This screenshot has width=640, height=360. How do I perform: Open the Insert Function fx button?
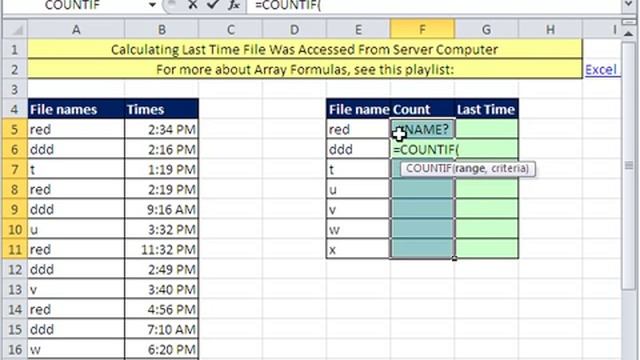pyautogui.click(x=233, y=5)
